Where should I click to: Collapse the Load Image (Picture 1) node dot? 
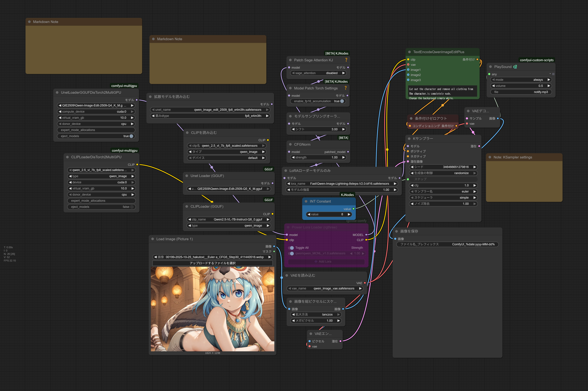(x=152, y=239)
